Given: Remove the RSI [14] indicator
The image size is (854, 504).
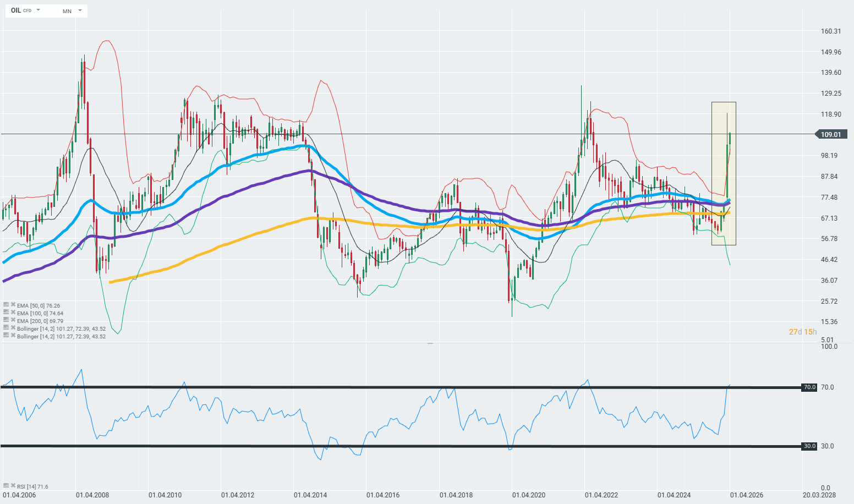Looking at the screenshot, I should [13, 486].
